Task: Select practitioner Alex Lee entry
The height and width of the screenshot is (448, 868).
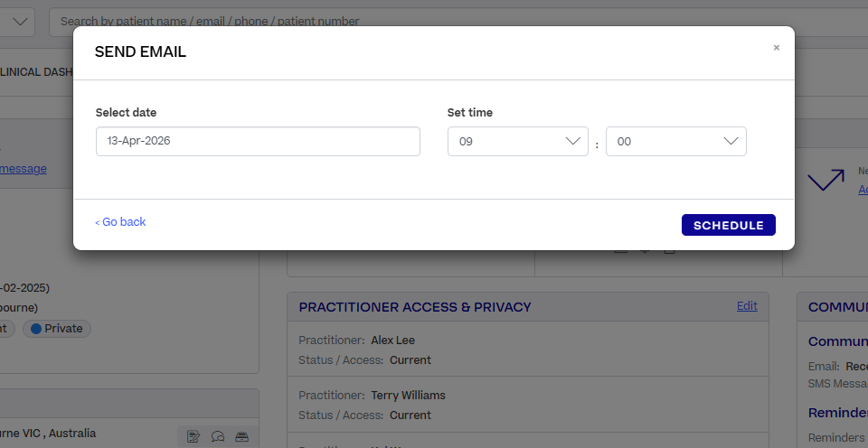Action: (x=392, y=341)
